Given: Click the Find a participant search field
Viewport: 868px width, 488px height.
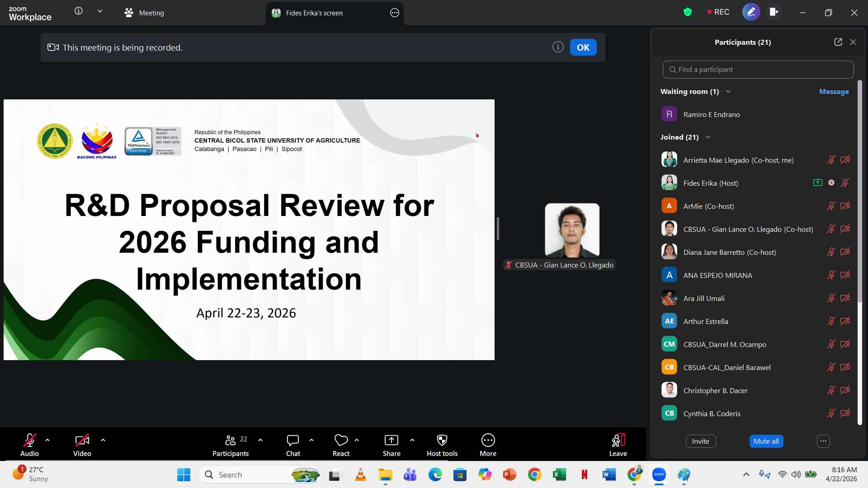Looking at the screenshot, I should pos(758,70).
